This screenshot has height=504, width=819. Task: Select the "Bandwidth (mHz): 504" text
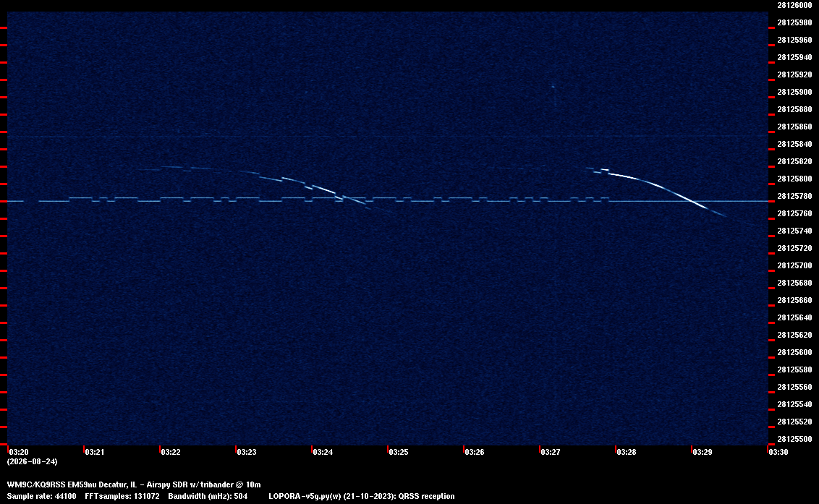click(208, 496)
